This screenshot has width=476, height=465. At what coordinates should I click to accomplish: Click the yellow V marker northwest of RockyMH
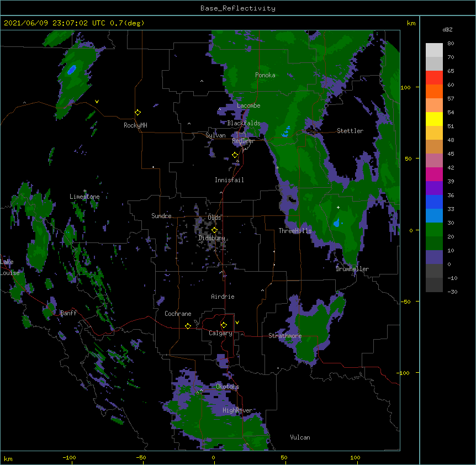point(97,102)
